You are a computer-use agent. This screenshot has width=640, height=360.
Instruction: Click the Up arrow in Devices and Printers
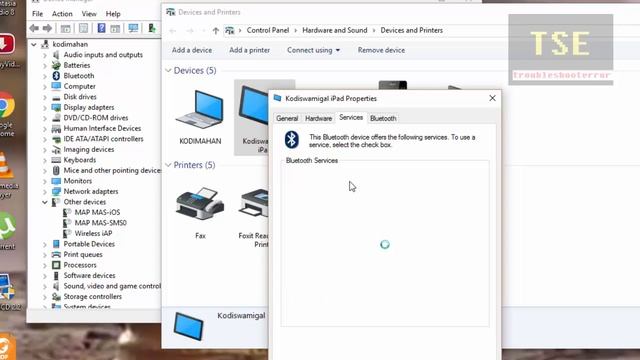coord(216,31)
